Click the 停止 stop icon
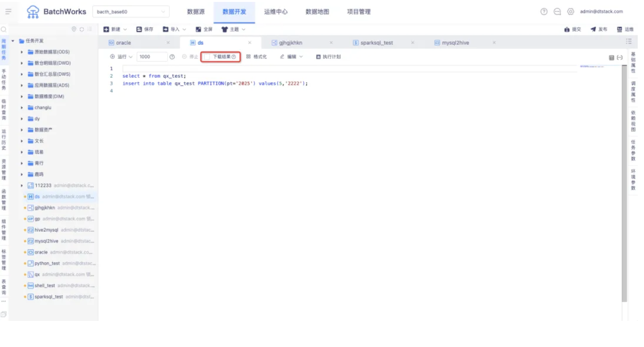The image size is (644, 347). point(184,57)
